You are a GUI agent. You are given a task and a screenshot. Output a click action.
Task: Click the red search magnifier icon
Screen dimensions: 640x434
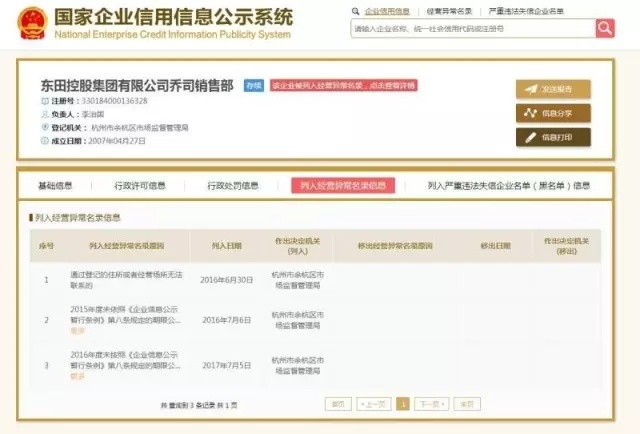[605, 29]
